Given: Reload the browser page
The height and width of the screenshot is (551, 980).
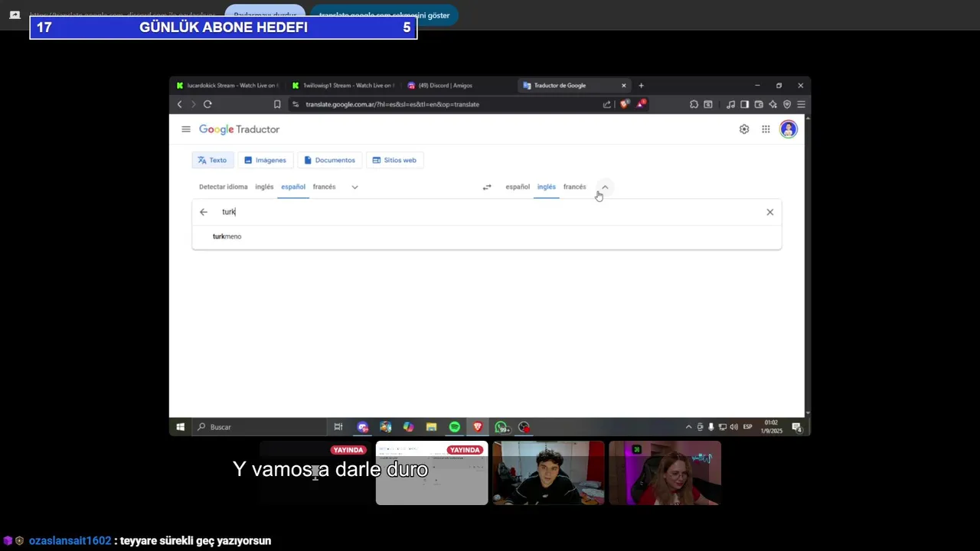Looking at the screenshot, I should coord(207,104).
